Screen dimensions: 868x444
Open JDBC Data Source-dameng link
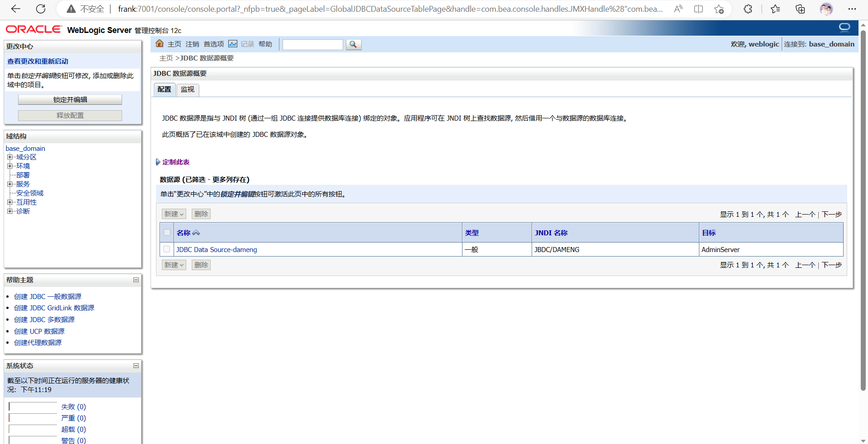[217, 250]
